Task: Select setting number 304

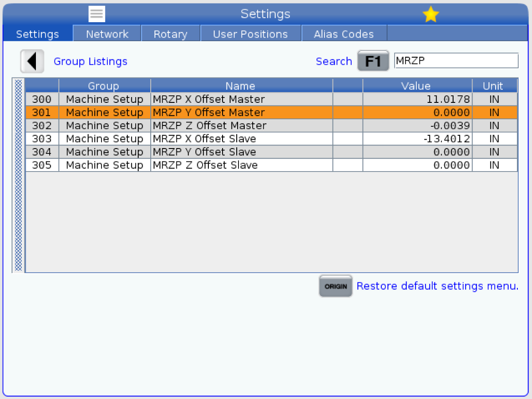Action: 42,152
